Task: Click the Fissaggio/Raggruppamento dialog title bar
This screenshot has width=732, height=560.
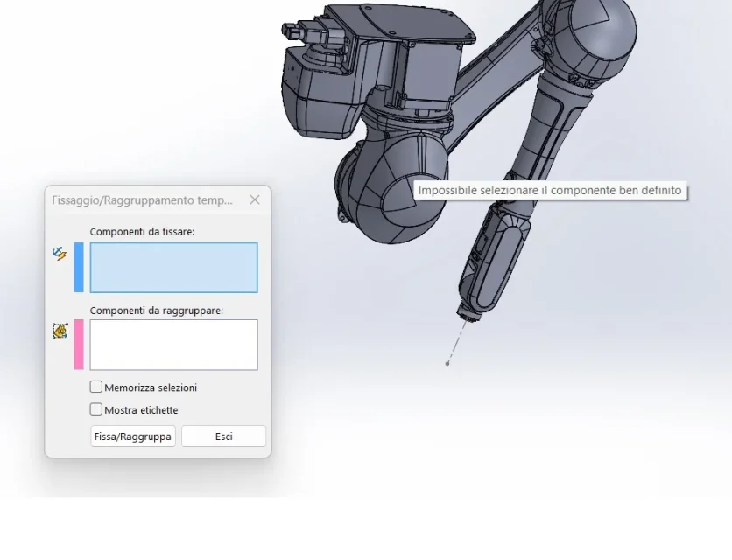Action: (142, 199)
